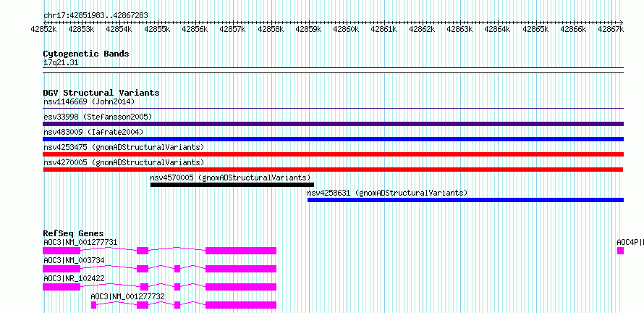This screenshot has height=313, width=644.
Task: Click the 42866k ruler label
Action: click(573, 29)
